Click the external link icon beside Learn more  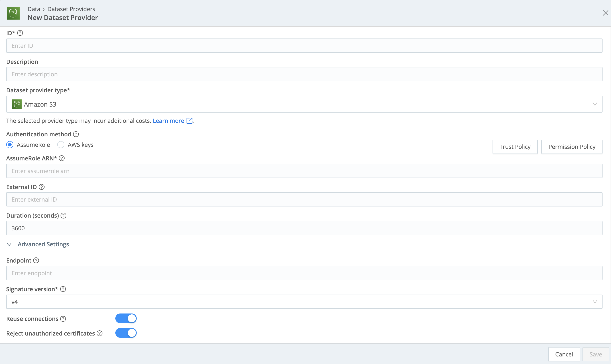(189, 120)
